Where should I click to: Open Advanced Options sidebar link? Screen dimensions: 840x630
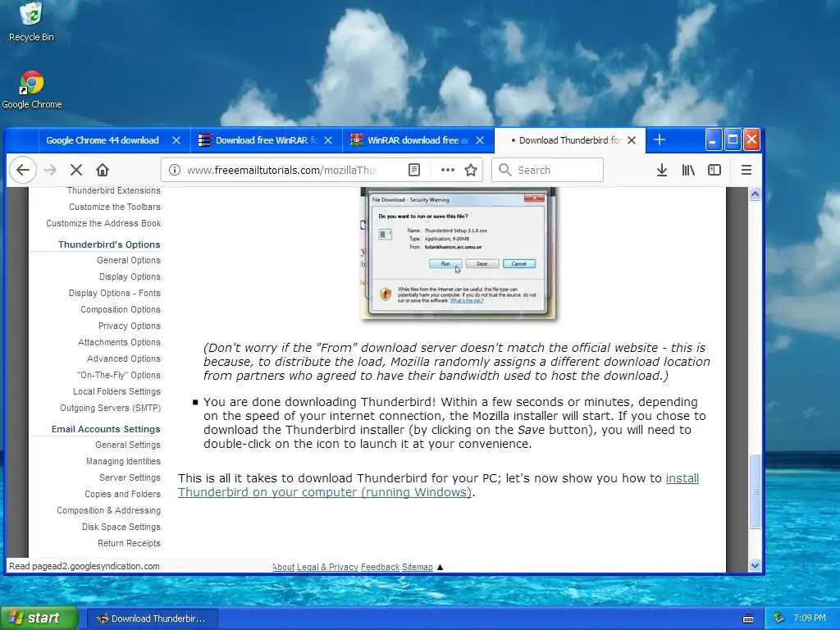tap(124, 359)
